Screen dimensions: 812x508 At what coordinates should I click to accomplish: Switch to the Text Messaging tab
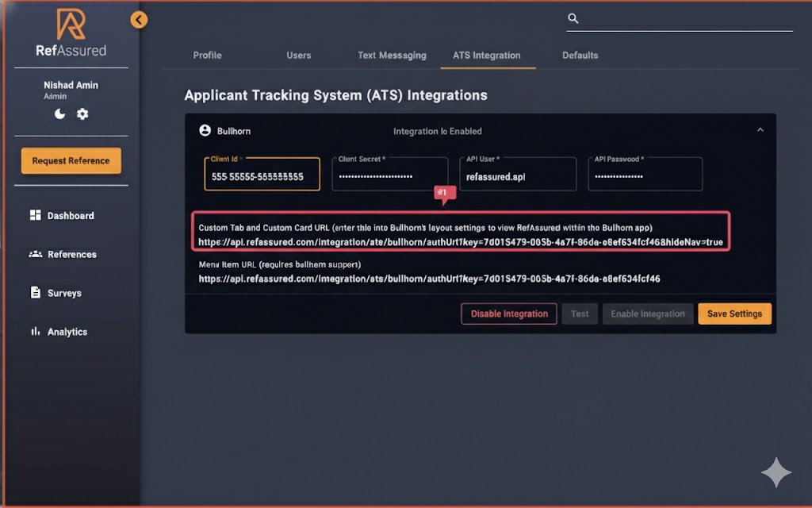(x=392, y=56)
